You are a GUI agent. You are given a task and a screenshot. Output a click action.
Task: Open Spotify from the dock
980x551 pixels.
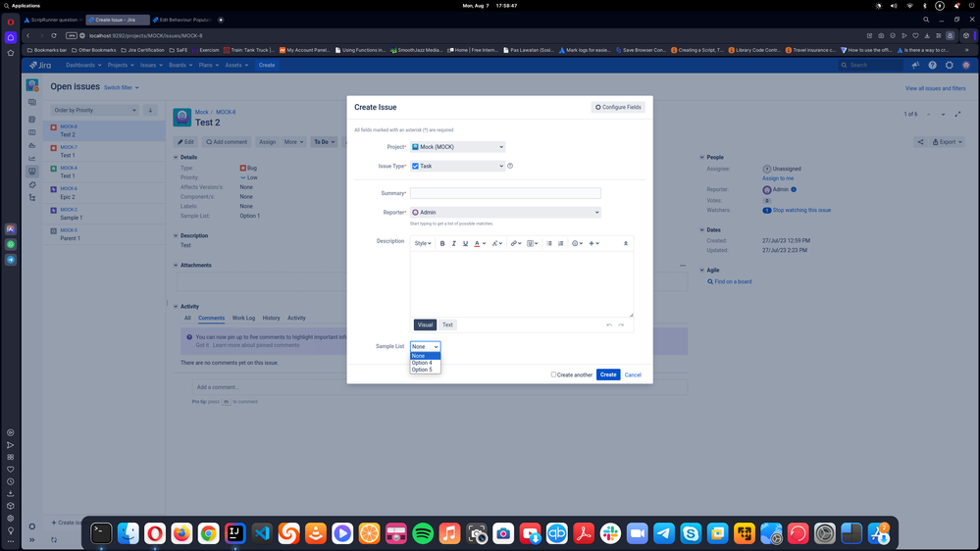pos(423,533)
